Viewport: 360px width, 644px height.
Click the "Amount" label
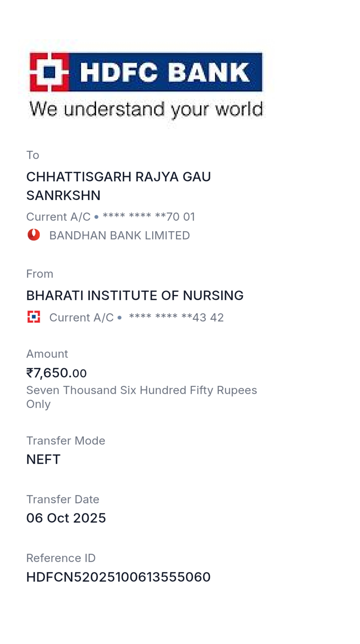tap(47, 354)
